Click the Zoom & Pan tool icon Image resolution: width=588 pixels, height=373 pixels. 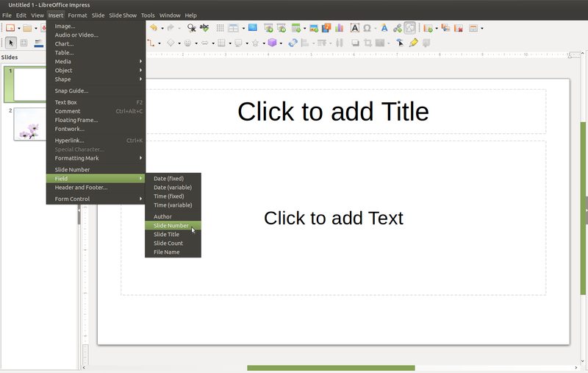point(24,43)
